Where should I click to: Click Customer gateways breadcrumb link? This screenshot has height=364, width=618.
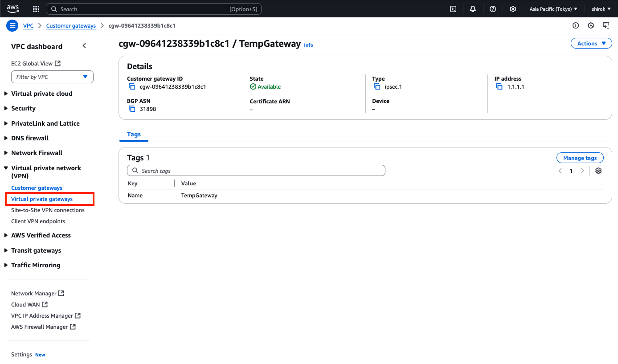[71, 26]
